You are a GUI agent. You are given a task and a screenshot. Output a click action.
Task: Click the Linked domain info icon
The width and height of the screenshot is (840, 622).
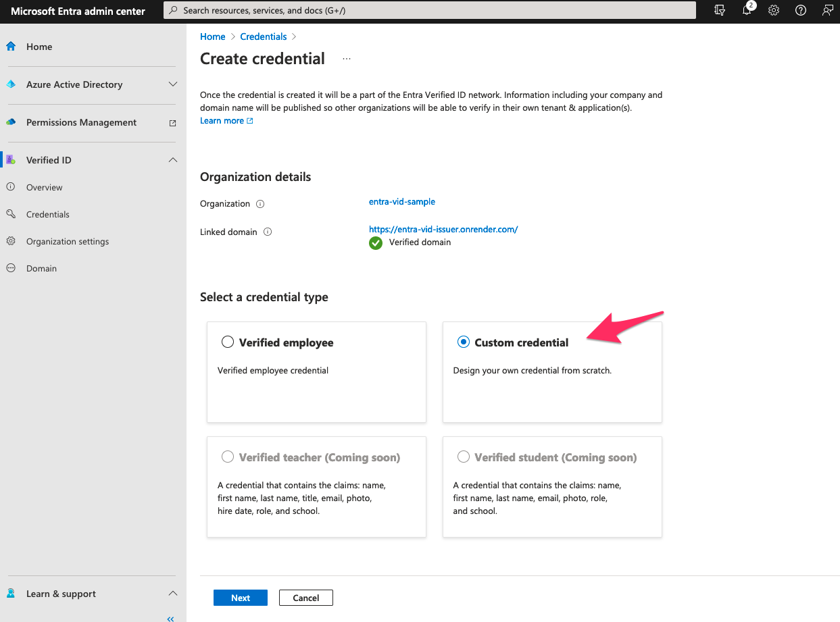[268, 232]
